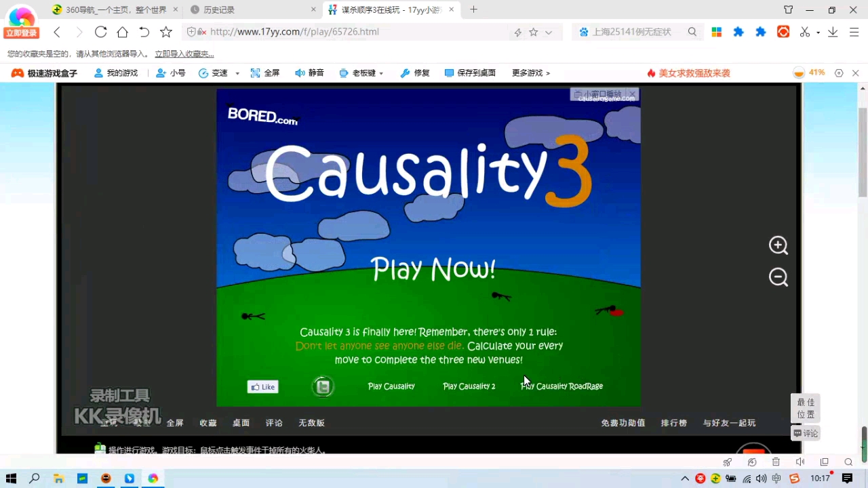This screenshot has height=488, width=868.
Task: Zoom in the game with plus magnifier
Action: click(x=778, y=245)
